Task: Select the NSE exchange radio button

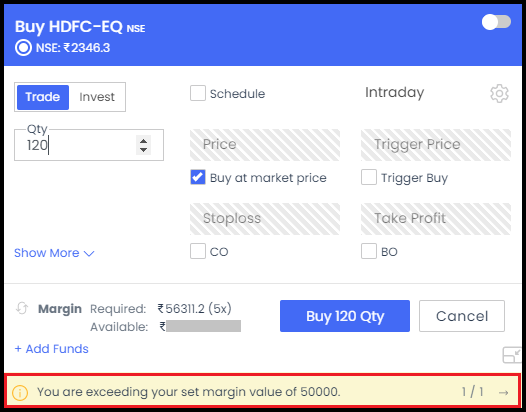Action: click(x=23, y=48)
